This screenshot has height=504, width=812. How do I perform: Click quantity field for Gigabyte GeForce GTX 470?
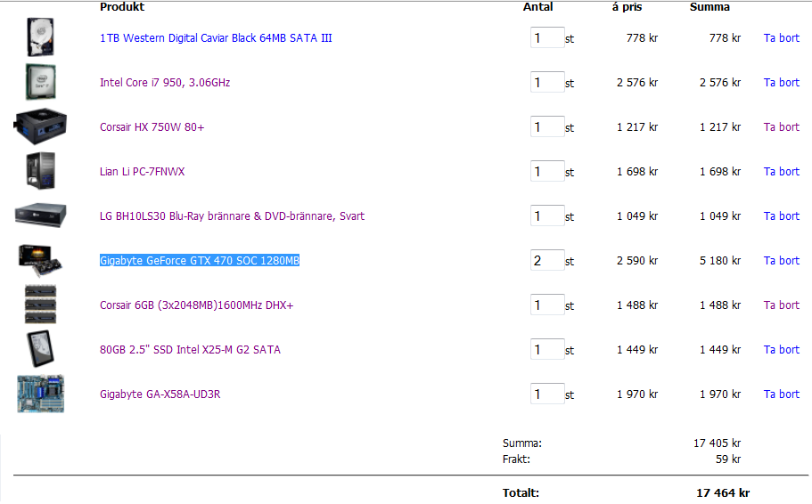(x=547, y=260)
